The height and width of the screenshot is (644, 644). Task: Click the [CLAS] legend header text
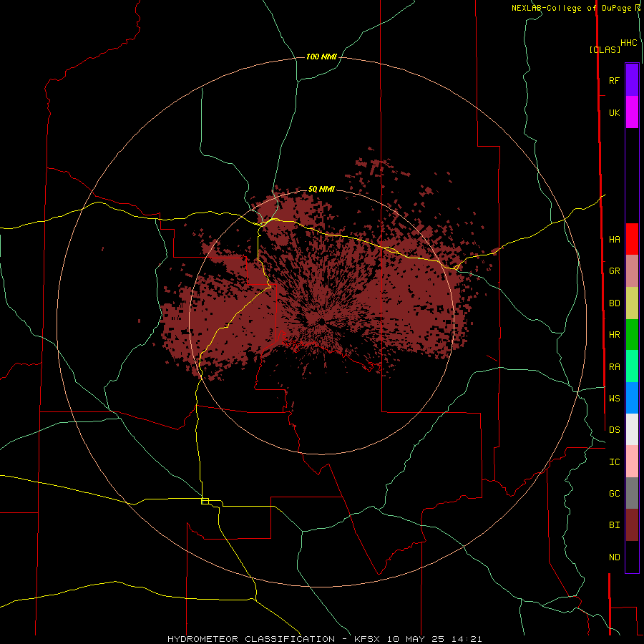605,49
